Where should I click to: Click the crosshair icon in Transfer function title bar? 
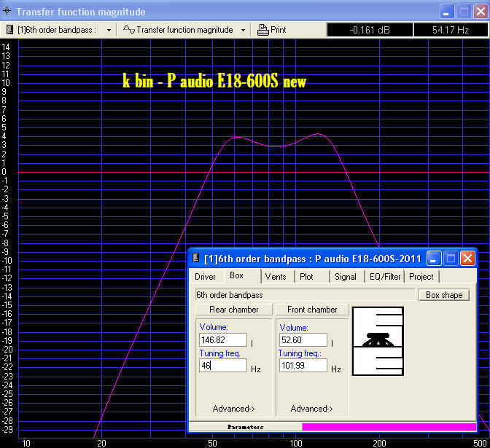(7, 11)
